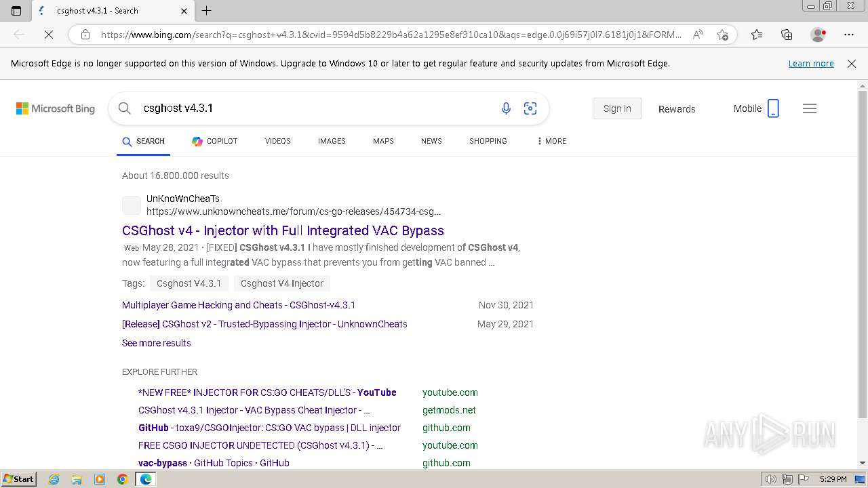The image size is (868, 488).
Task: Open the Read aloud icon
Action: [x=697, y=35]
